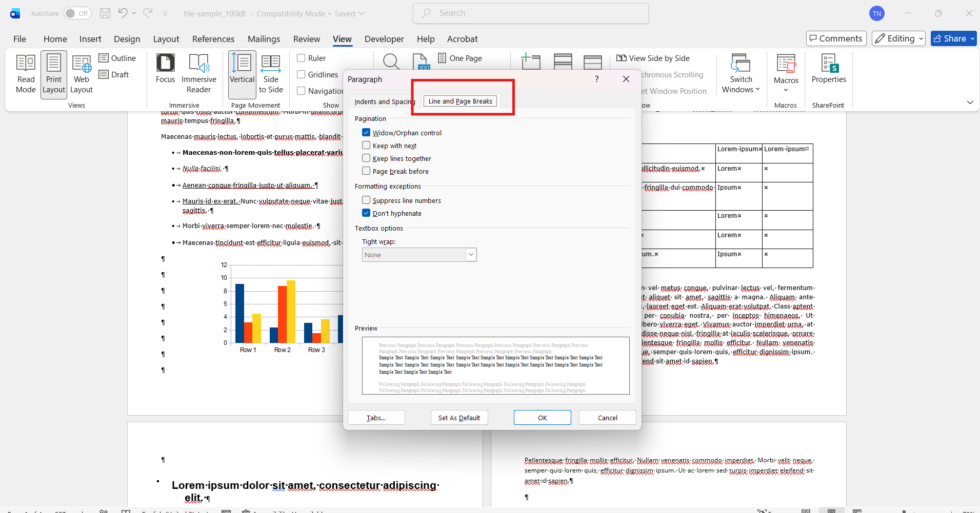Open the Zoom magnifier tool
This screenshot has height=513, width=980.
pyautogui.click(x=391, y=61)
